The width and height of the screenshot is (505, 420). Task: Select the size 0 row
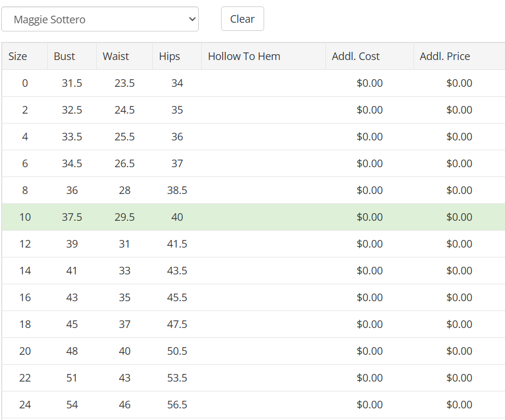(x=25, y=83)
